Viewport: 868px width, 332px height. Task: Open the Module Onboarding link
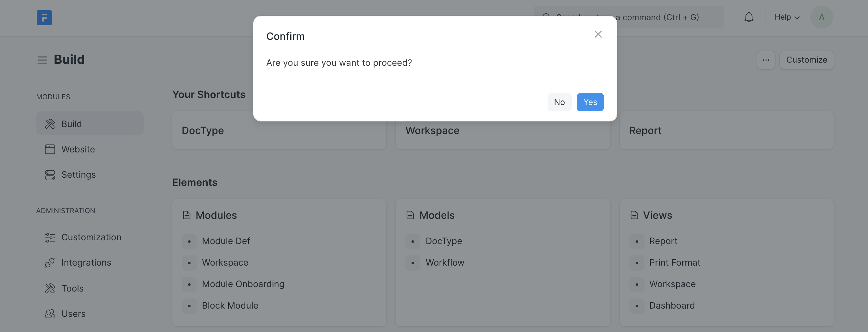[x=243, y=284]
